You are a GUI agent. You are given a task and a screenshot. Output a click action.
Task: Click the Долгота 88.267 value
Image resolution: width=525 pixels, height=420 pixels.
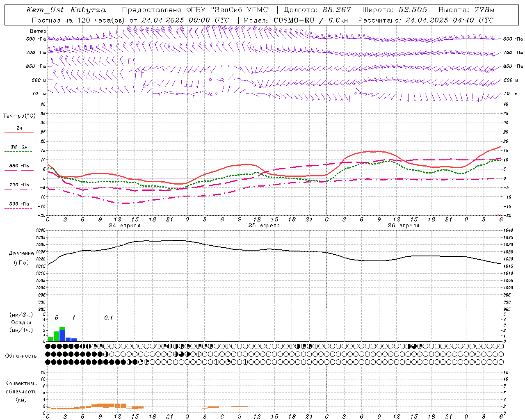338,10
